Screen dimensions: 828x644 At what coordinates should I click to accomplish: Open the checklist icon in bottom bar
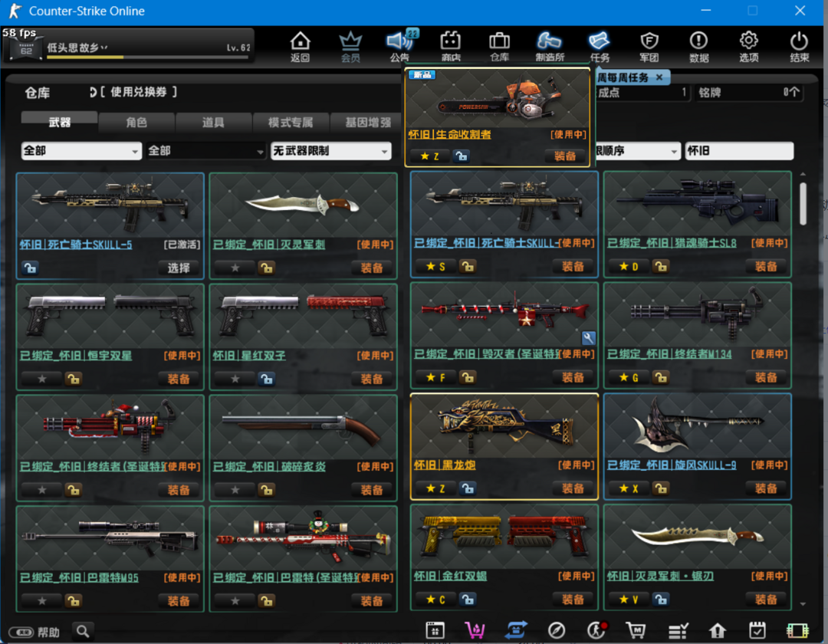[x=678, y=630]
